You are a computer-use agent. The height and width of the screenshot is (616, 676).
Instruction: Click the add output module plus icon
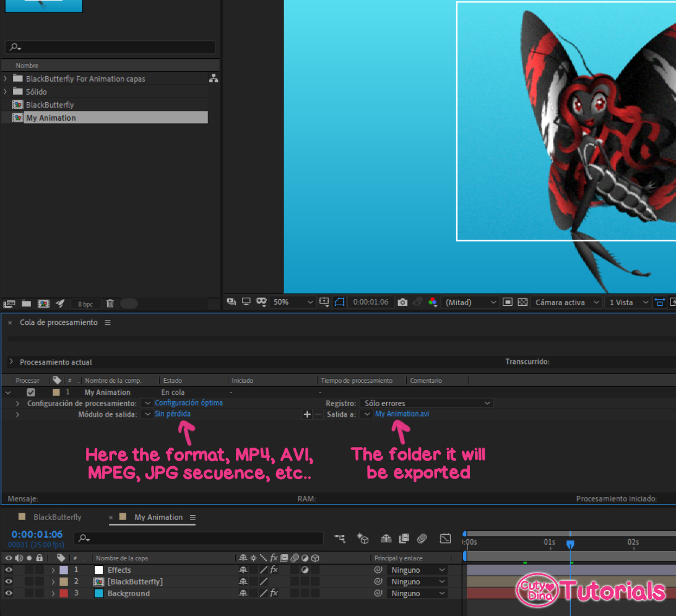[x=306, y=414]
